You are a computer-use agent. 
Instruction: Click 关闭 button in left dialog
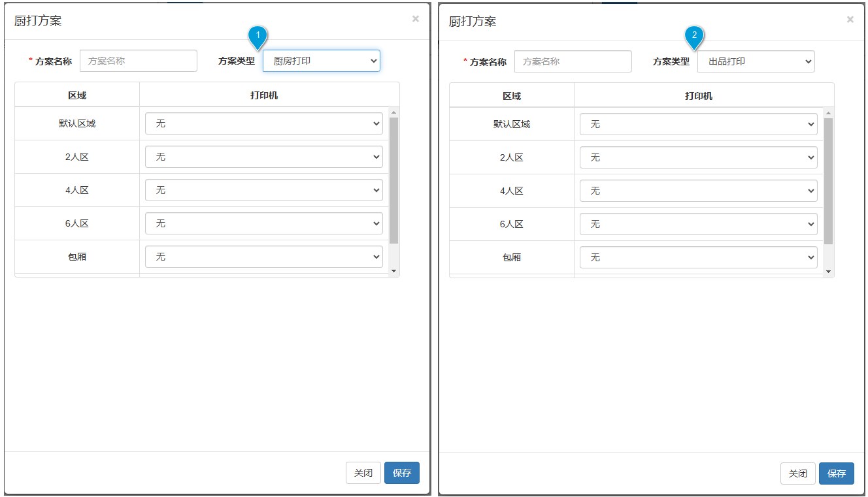pyautogui.click(x=363, y=473)
